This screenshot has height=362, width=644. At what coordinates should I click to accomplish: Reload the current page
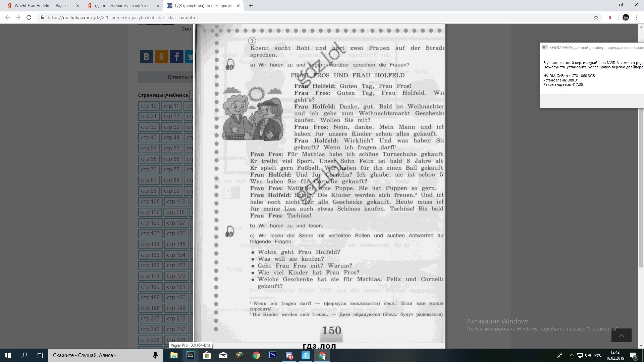pos(29,17)
